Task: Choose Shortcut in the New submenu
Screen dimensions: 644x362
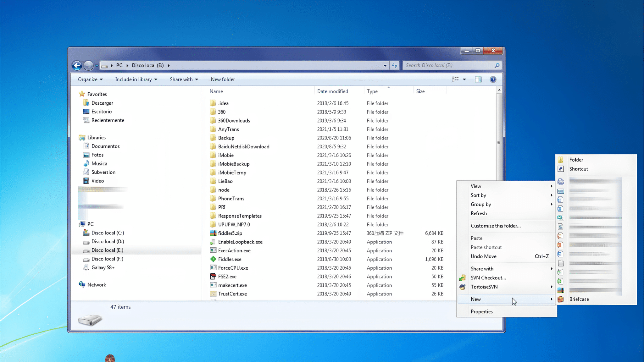Action: click(x=578, y=169)
